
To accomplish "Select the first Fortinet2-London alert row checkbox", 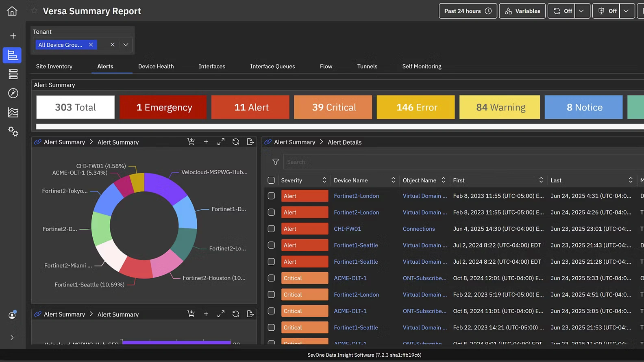I will click(x=271, y=196).
